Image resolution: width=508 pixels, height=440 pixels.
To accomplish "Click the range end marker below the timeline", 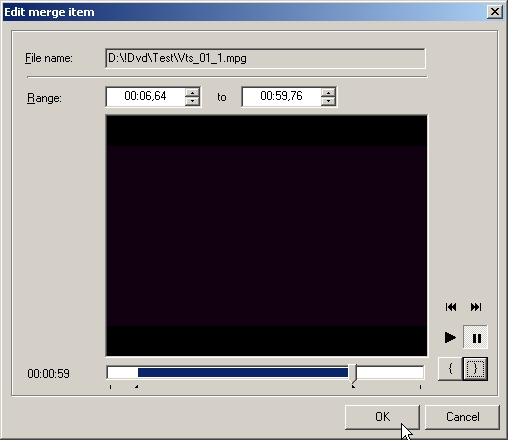I will click(353, 387).
